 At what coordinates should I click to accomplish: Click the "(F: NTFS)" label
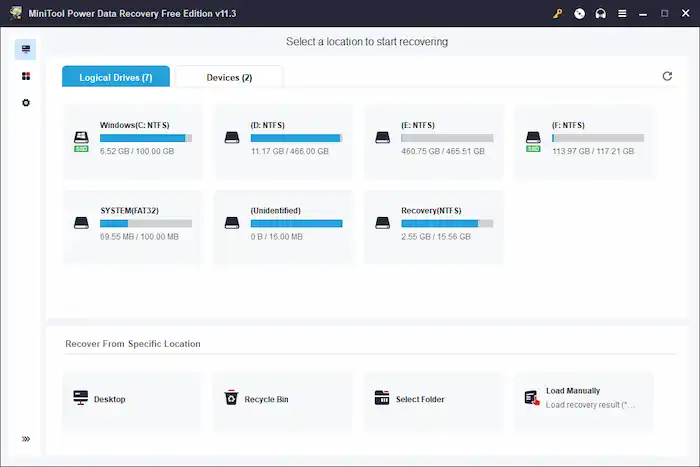coord(568,125)
